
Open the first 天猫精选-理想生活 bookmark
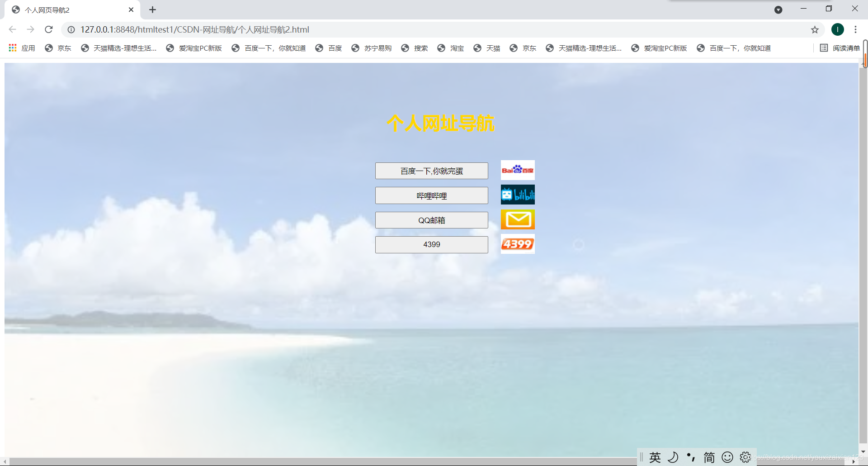[x=119, y=48]
